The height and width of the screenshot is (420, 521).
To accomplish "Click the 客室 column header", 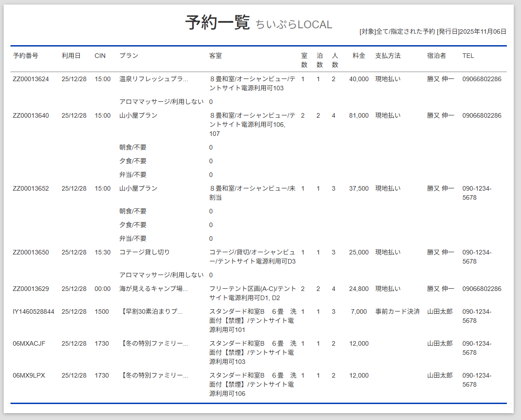I will 216,56.
